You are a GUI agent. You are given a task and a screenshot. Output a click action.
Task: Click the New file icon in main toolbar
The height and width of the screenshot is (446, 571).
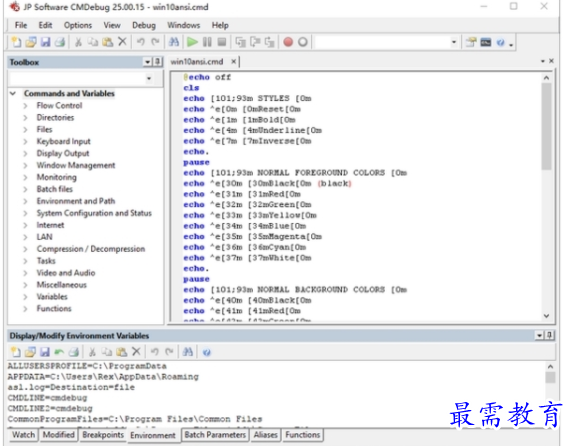(x=16, y=42)
